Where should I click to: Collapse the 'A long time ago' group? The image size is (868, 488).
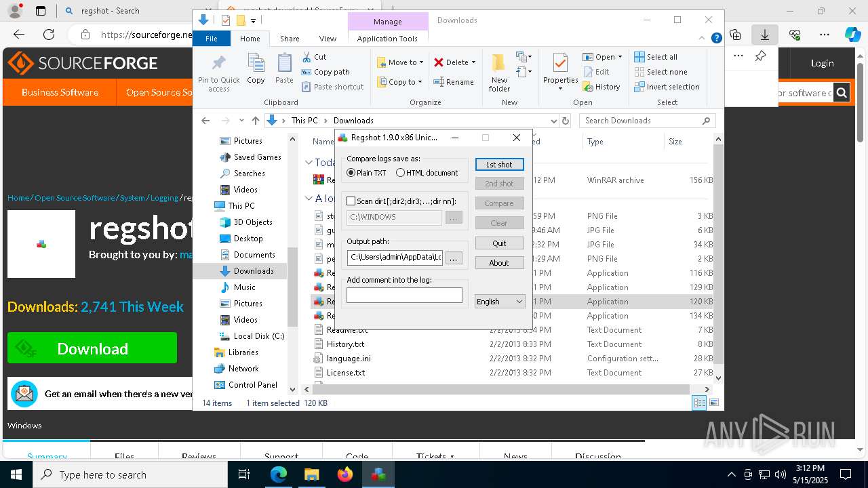[x=309, y=199]
